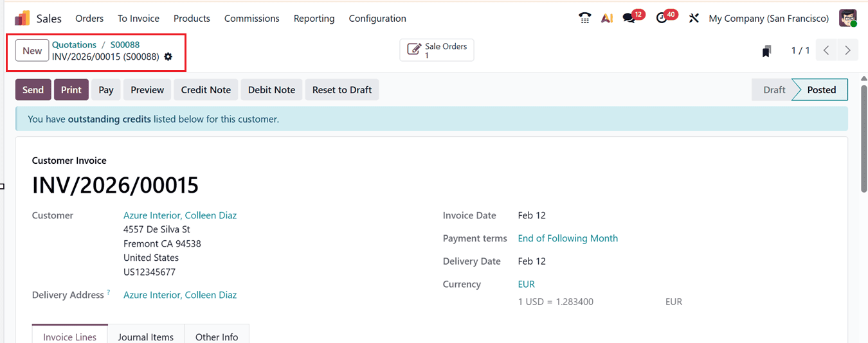Click the Sales app logo icon
This screenshot has height=343, width=868.
pyautogui.click(x=23, y=18)
